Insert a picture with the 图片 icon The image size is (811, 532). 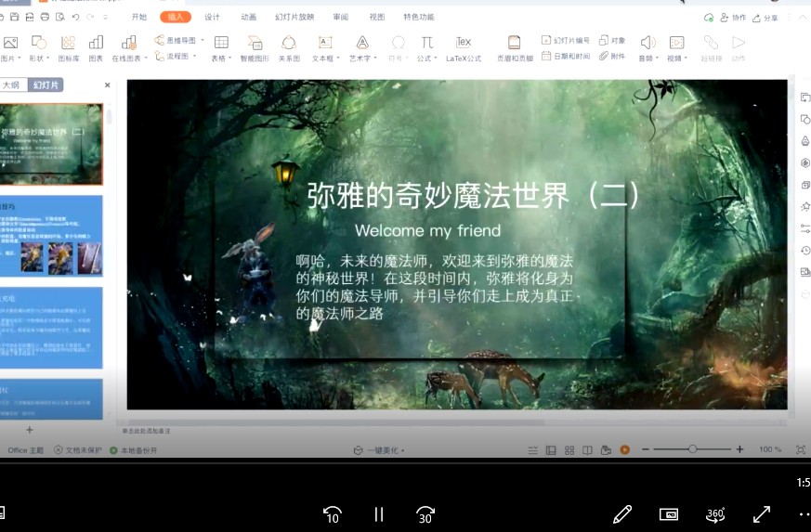click(x=10, y=43)
